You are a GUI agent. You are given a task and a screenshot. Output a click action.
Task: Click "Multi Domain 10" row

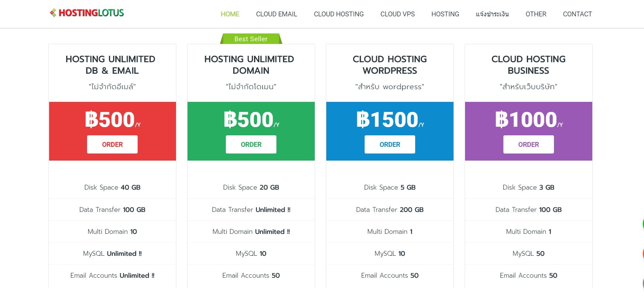coord(112,232)
